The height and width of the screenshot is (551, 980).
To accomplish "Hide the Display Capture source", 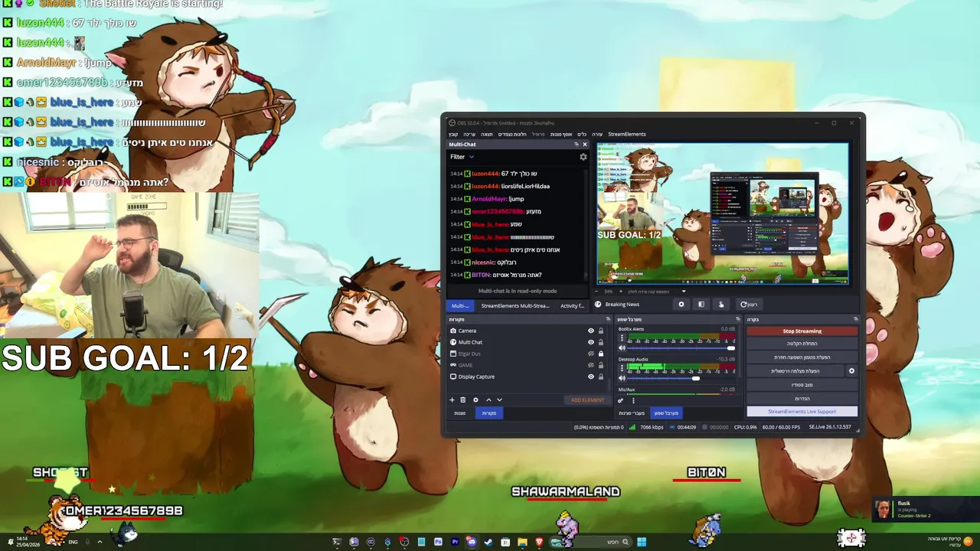I will [x=590, y=377].
